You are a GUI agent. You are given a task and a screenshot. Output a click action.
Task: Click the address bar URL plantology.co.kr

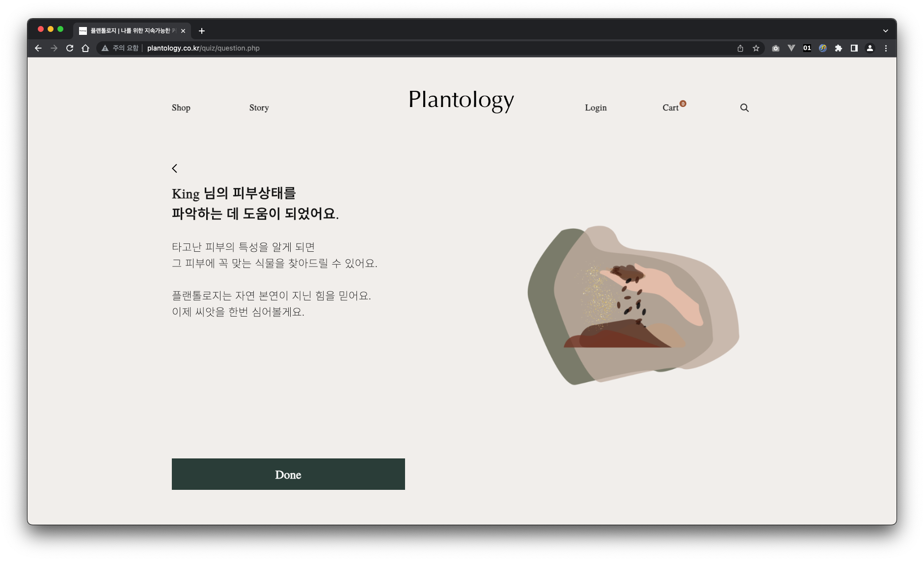click(x=203, y=48)
